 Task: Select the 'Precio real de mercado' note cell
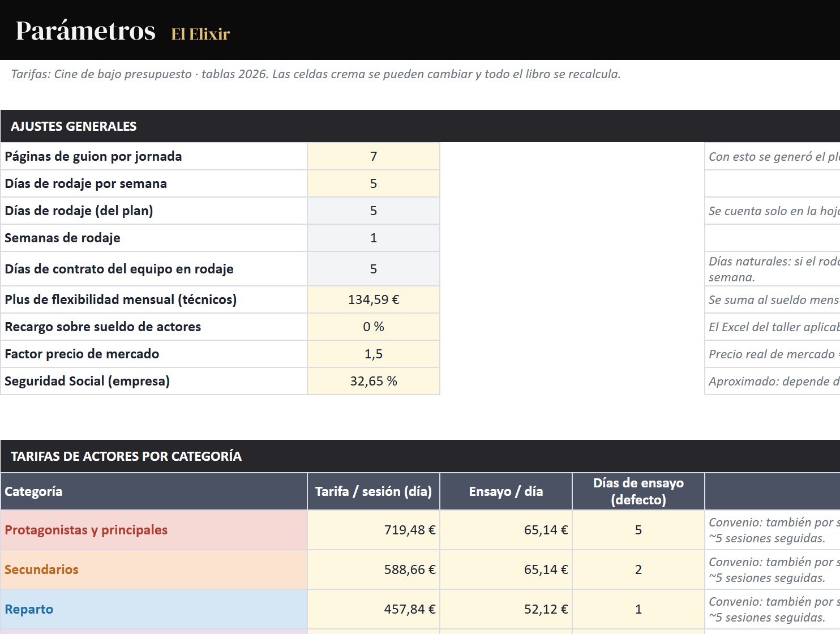[x=773, y=354]
